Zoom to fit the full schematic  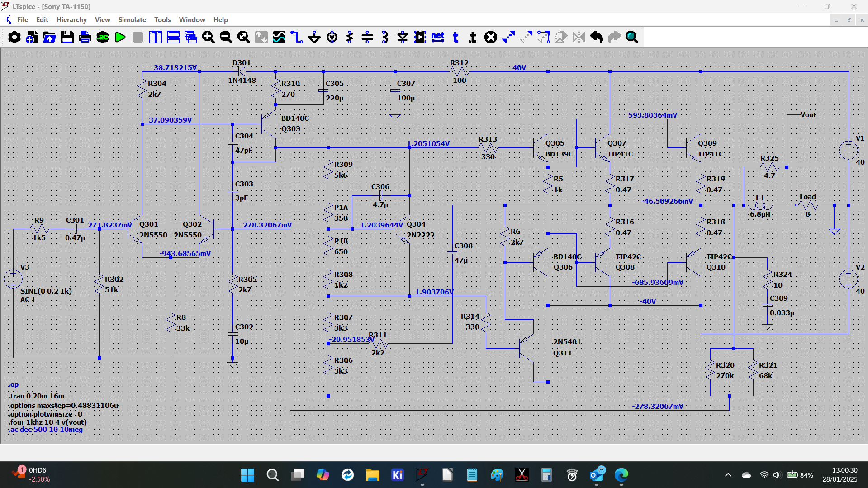click(x=244, y=37)
